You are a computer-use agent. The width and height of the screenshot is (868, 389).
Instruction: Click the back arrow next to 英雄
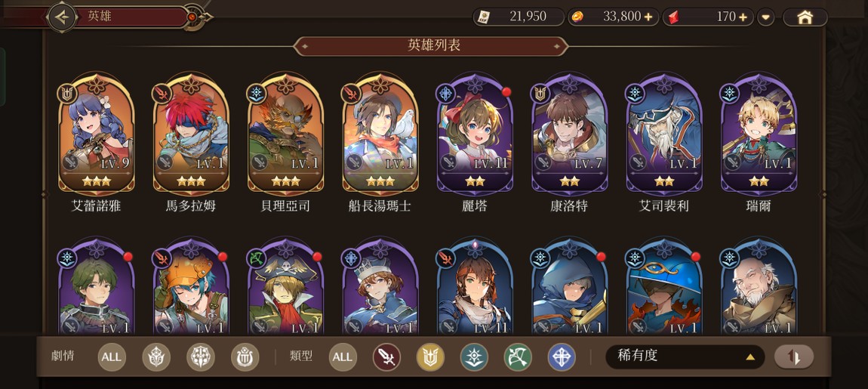pyautogui.click(x=62, y=17)
